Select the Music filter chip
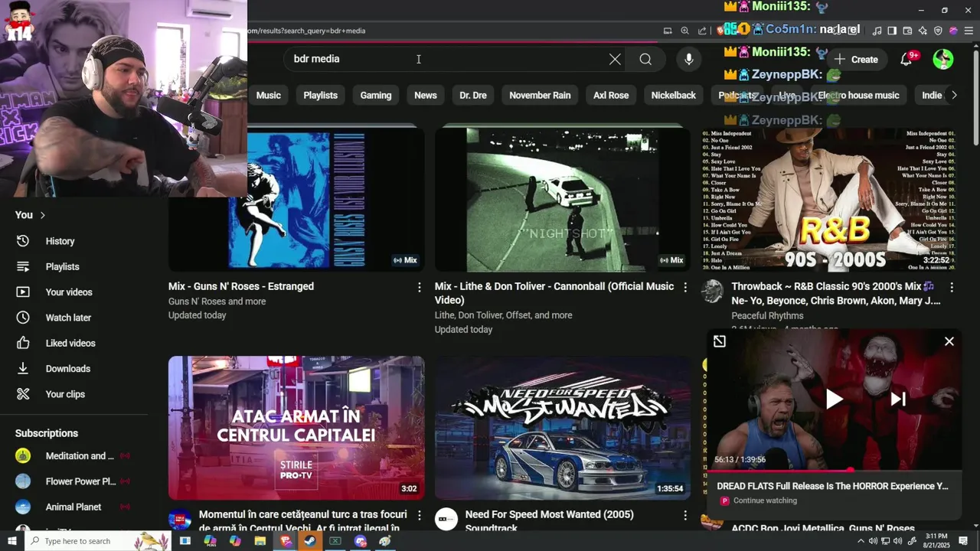This screenshot has height=551, width=980. point(268,95)
